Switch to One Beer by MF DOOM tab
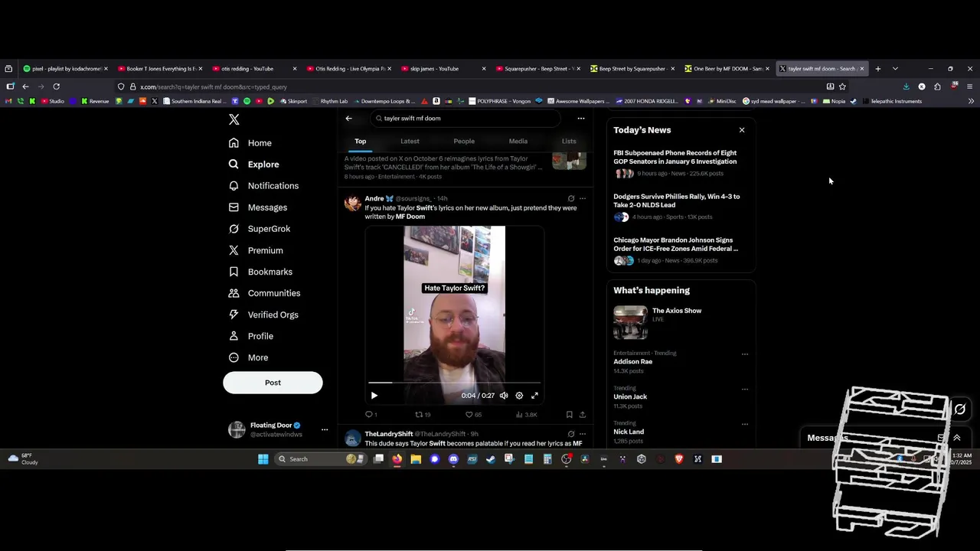Screen dimensions: 980x551 pos(727,69)
